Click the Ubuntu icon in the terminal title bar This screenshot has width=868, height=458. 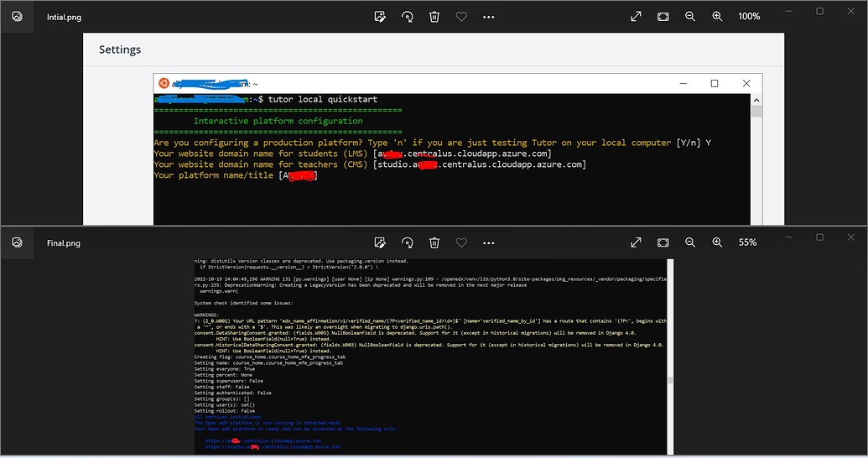click(x=164, y=83)
